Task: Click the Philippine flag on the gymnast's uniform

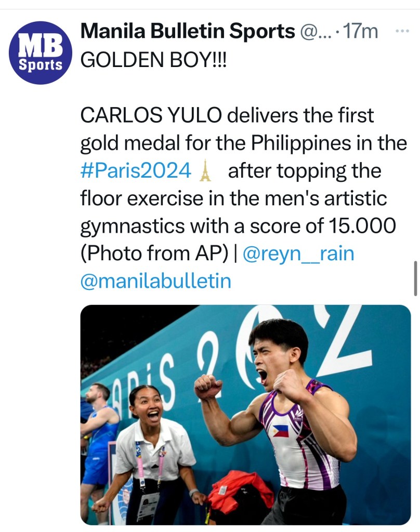Action: (281, 431)
